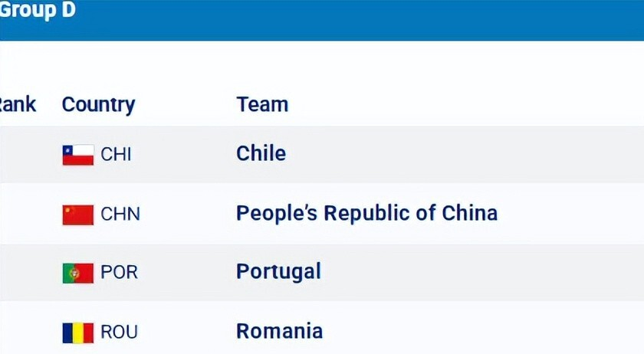Select the CHI country code
Viewport: 644px width, 354px height.
pyautogui.click(x=116, y=155)
